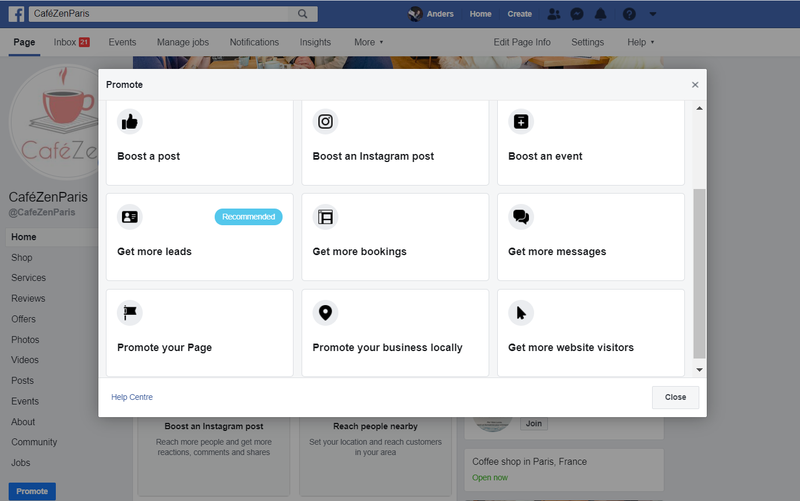Open Community in sidebar
Image resolution: width=800 pixels, height=501 pixels.
click(x=34, y=442)
